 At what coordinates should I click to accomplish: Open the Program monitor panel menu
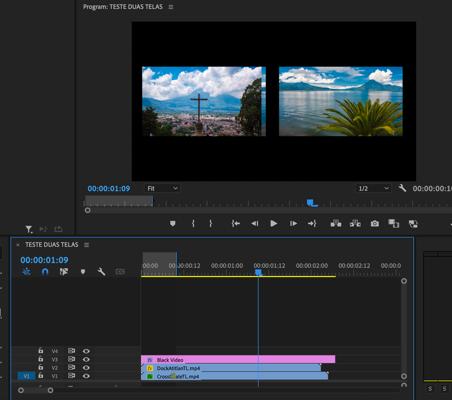point(171,7)
